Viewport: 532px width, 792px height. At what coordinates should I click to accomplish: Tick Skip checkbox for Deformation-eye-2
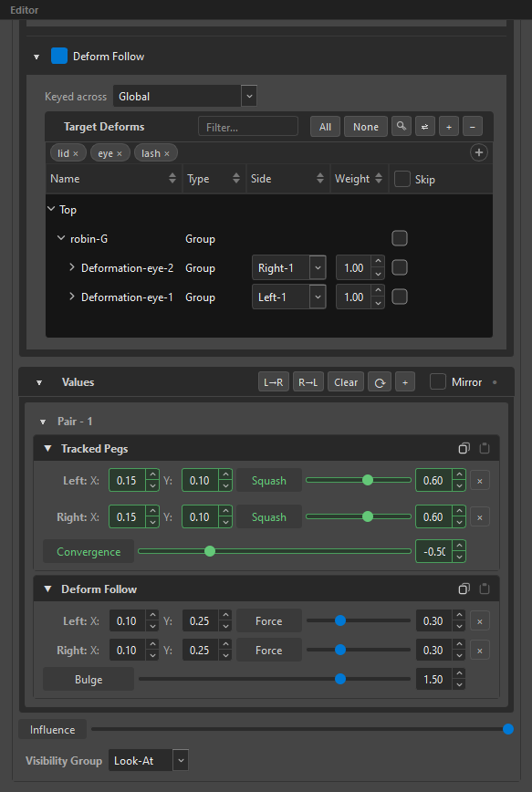coord(400,267)
